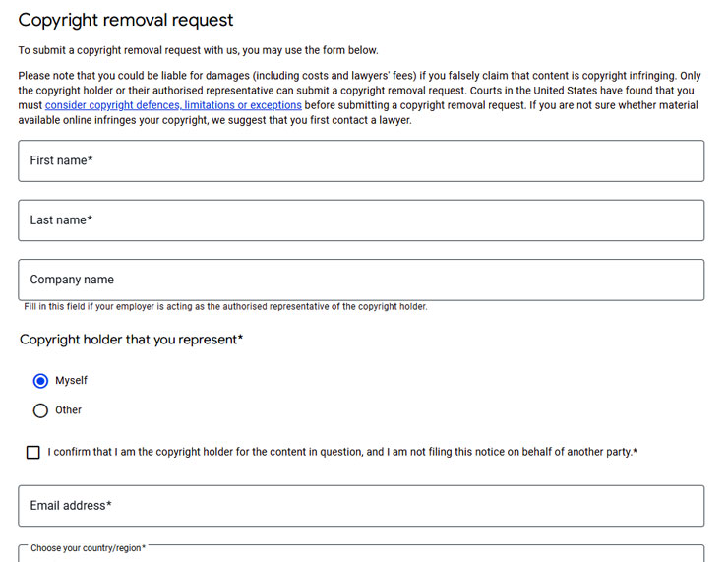The image size is (728, 562).
Task: Choose the Other radio button
Action: 40,410
